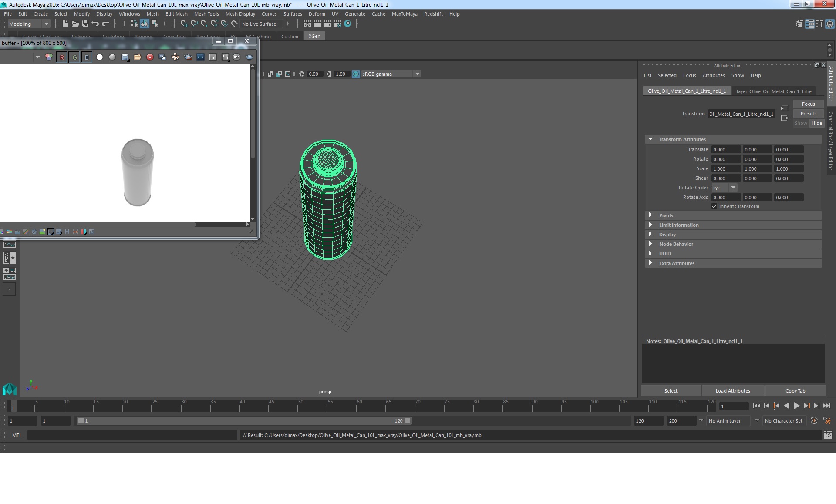Activate select by object type icon

pos(144,24)
